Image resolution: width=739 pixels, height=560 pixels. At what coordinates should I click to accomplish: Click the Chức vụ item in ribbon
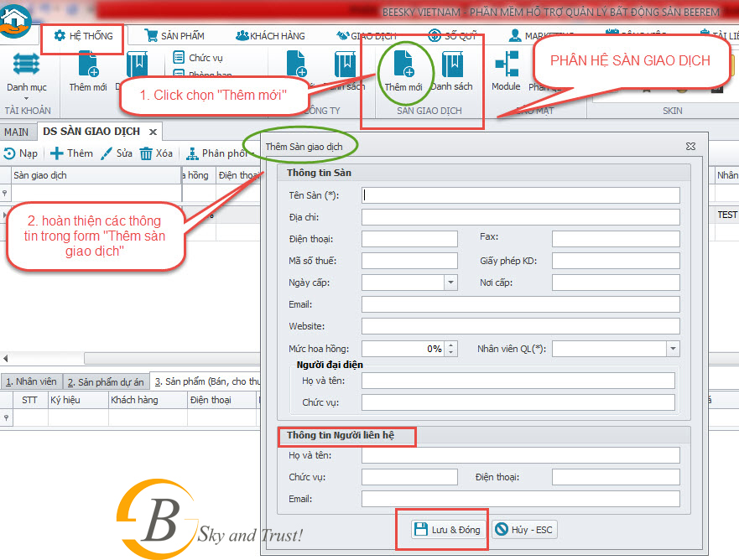[198, 58]
